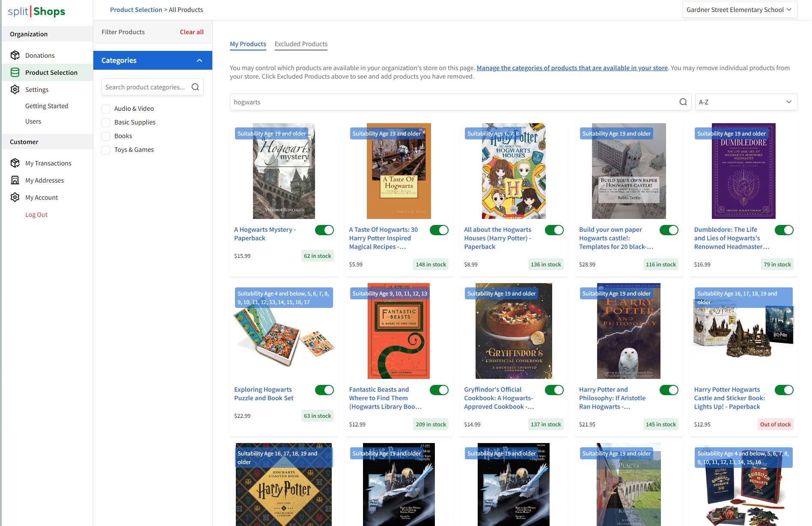812x526 pixels.
Task: Go to My Transactions
Action: click(48, 163)
